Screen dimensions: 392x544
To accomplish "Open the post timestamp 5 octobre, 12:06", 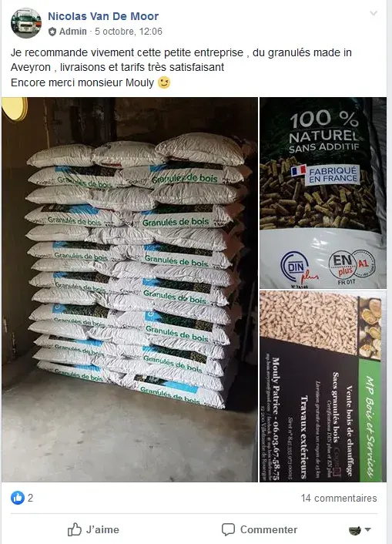I will click(x=129, y=32).
